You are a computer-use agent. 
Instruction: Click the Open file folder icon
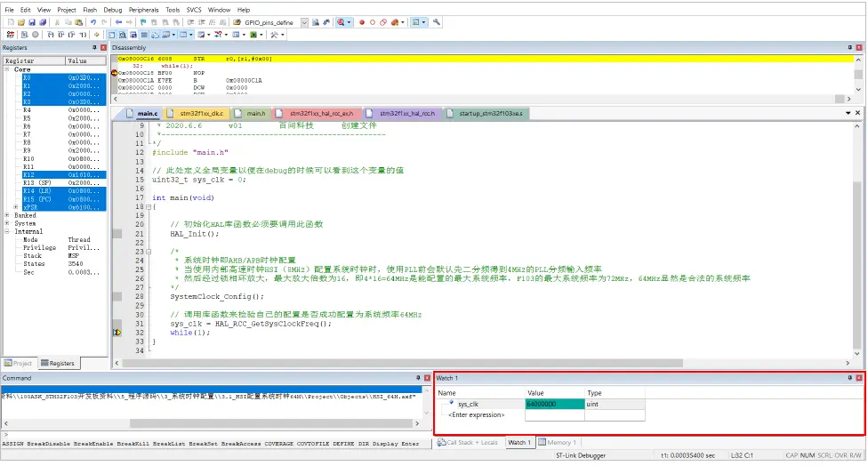pos(20,21)
